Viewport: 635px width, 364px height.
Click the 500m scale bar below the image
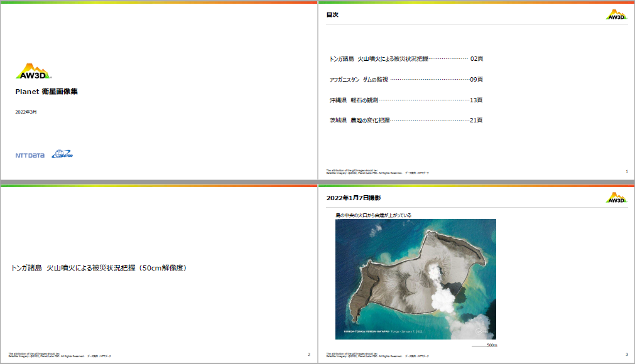tap(485, 345)
